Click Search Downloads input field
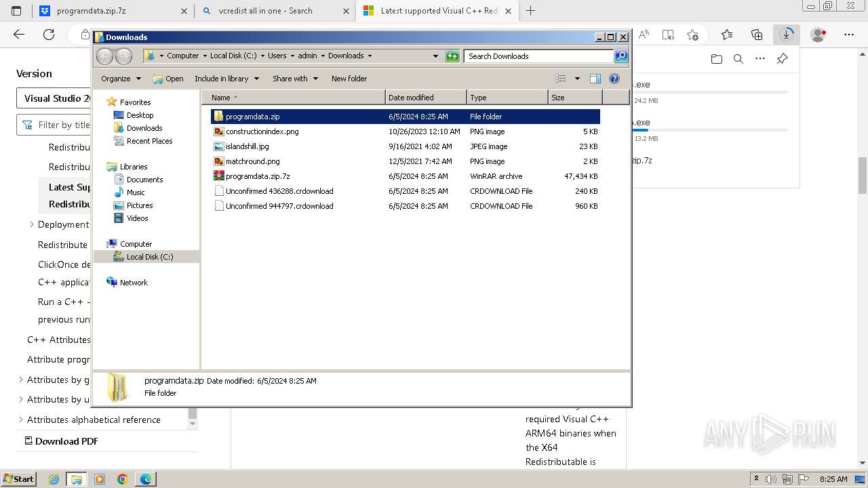The width and height of the screenshot is (868, 488). (x=539, y=56)
